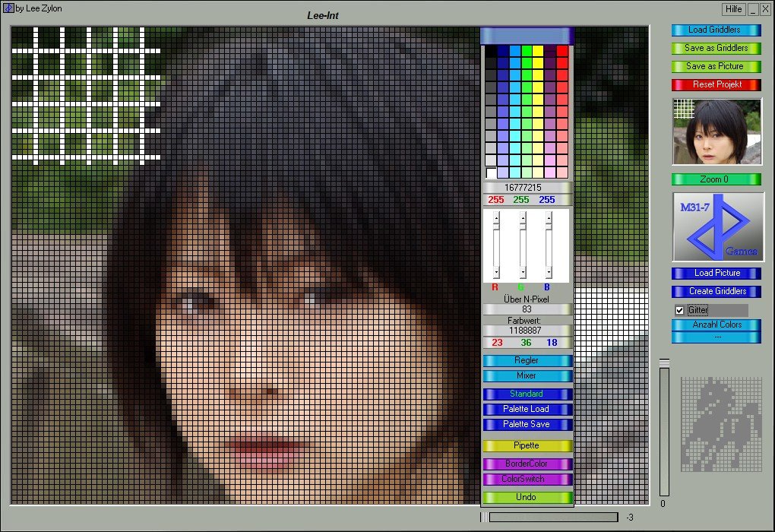Reset the project with Reset Projekt

(715, 84)
